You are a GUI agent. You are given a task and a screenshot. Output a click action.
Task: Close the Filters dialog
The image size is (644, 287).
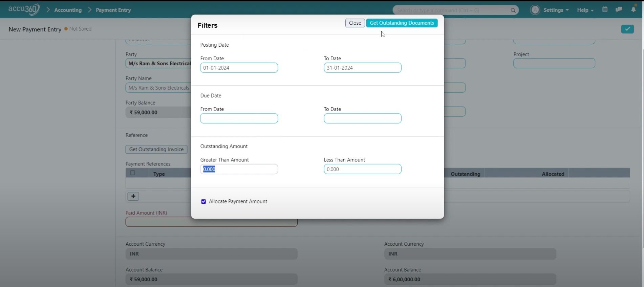point(355,23)
